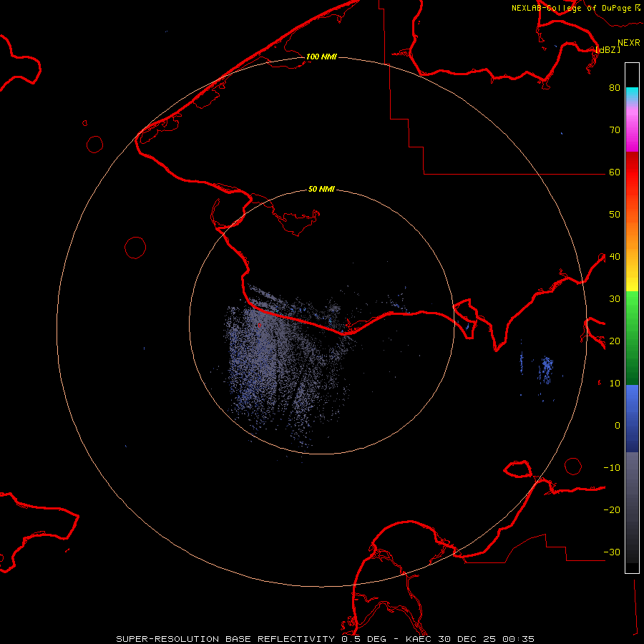Select the 50 value on the dBZ scale

coord(615,215)
